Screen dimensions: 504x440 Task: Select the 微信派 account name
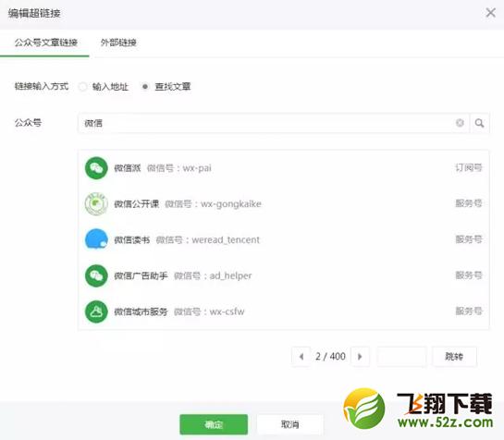128,168
